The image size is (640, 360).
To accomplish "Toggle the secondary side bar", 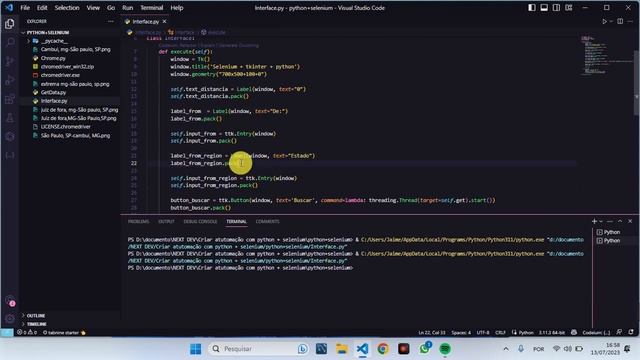I will tap(556, 8).
